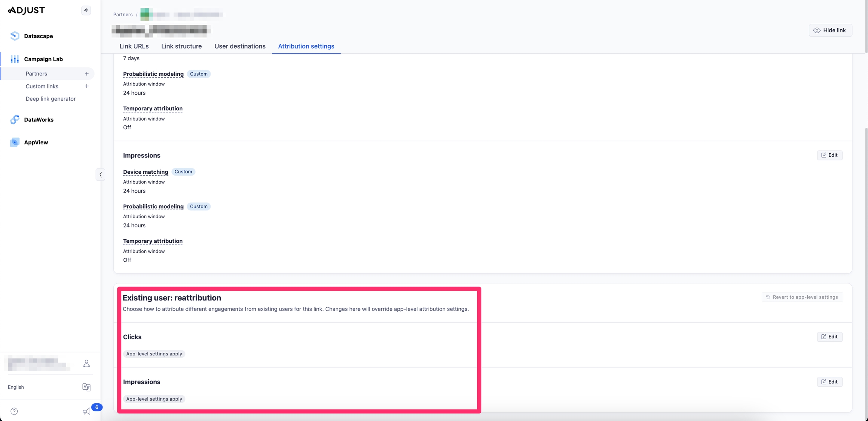Screen dimensions: 868x421
Task: Switch to the Link URLs tab
Action: tap(134, 46)
